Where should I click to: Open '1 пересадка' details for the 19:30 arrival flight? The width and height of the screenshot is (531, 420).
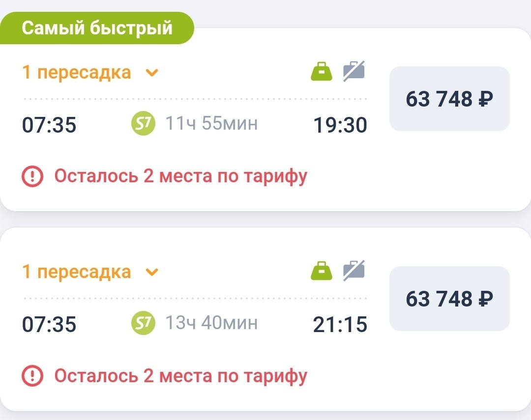(x=77, y=73)
